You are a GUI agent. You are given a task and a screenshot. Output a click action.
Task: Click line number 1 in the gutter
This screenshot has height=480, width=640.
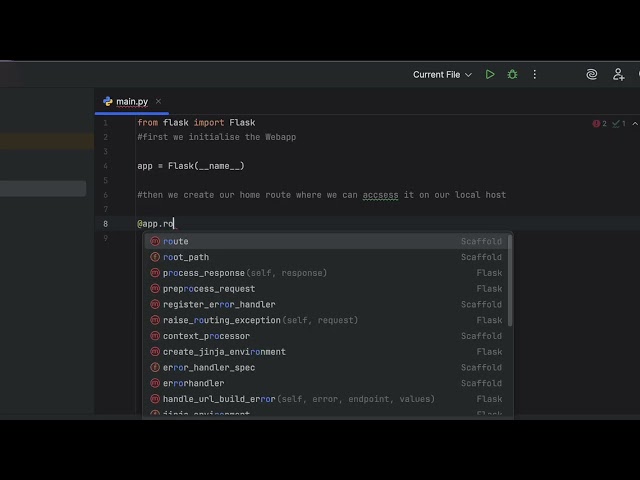(x=106, y=123)
